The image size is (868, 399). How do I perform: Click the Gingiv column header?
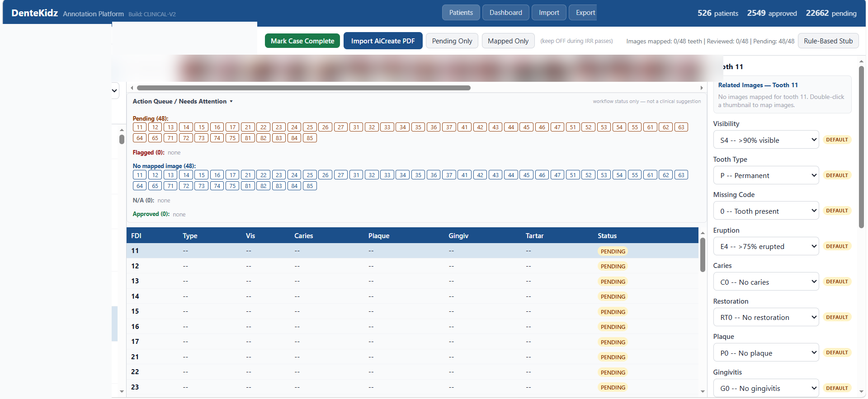pyautogui.click(x=458, y=236)
